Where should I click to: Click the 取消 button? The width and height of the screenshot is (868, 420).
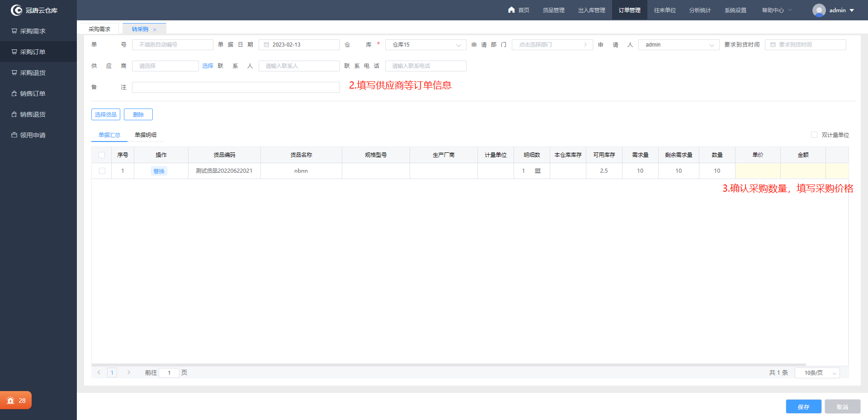click(x=842, y=407)
